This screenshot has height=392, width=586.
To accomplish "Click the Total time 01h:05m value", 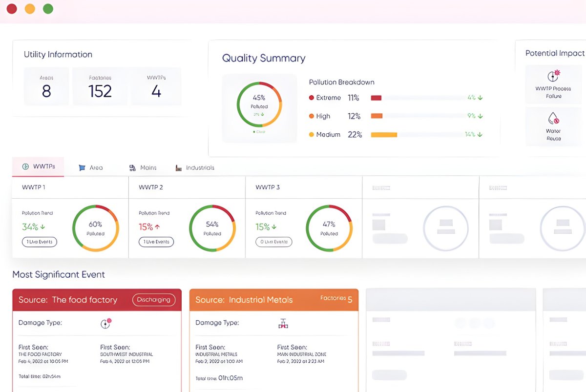I will tap(231, 378).
